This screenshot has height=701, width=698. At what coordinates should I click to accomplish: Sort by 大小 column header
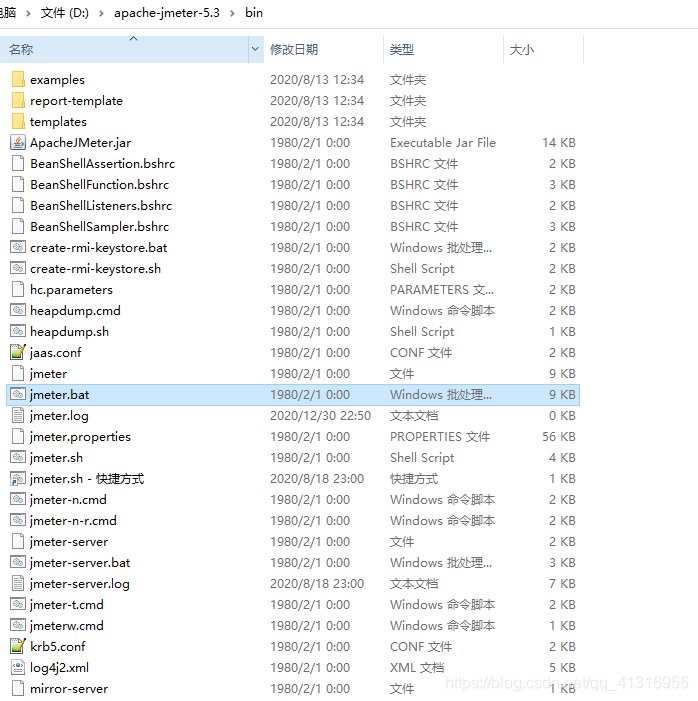[544, 49]
